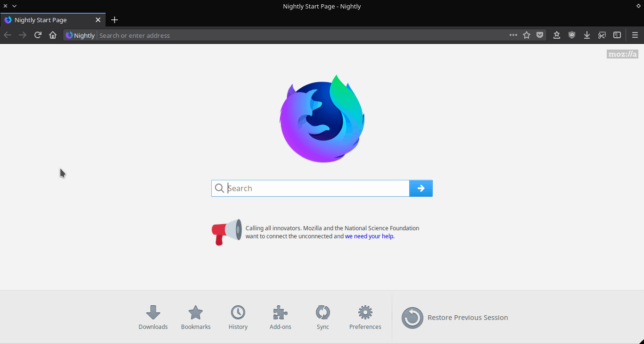
Task: Expand the tab list chevron
Action: click(14, 6)
